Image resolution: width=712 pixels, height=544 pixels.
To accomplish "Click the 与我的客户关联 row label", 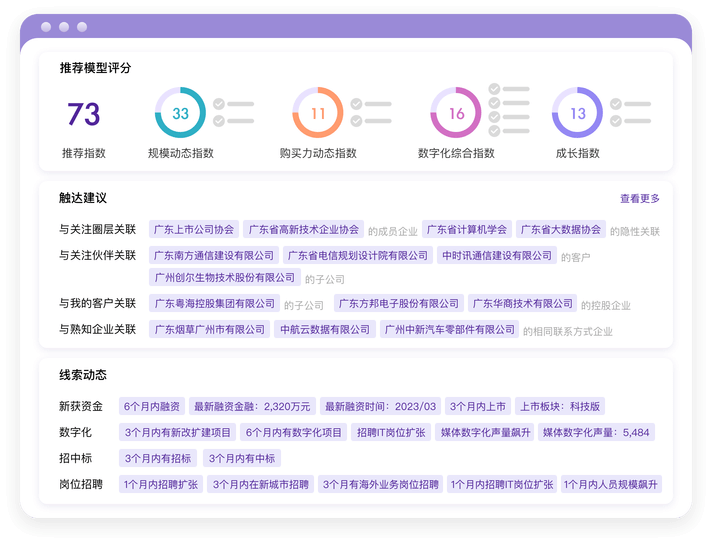I will (97, 303).
